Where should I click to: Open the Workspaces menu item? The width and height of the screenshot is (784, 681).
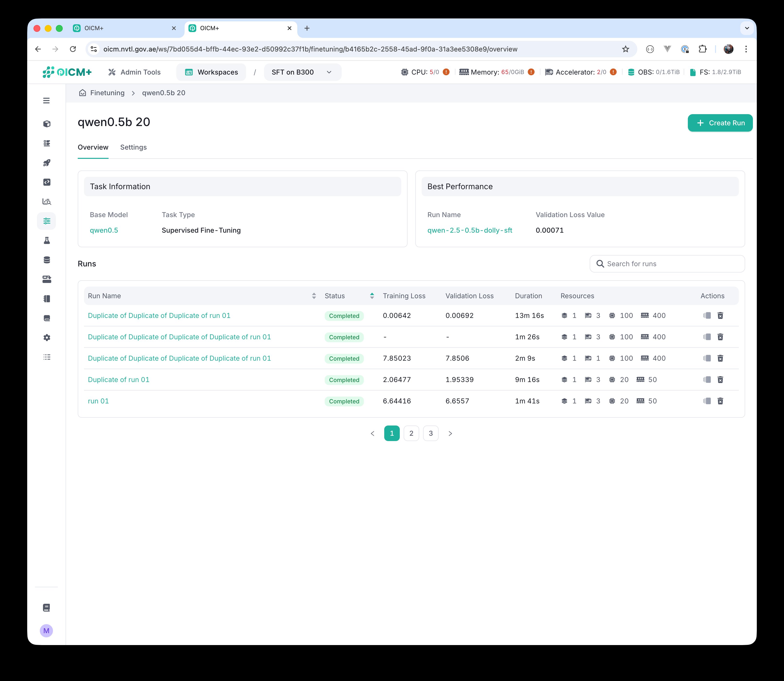pyautogui.click(x=211, y=72)
